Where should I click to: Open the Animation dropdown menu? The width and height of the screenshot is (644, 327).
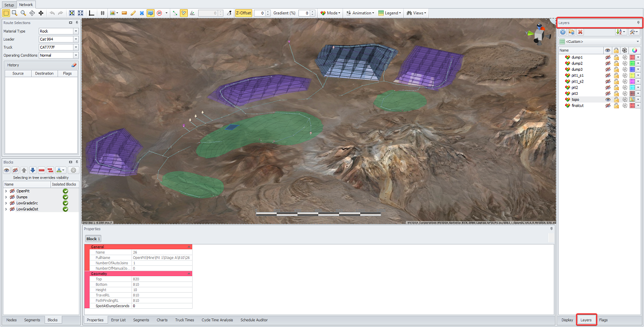click(360, 13)
